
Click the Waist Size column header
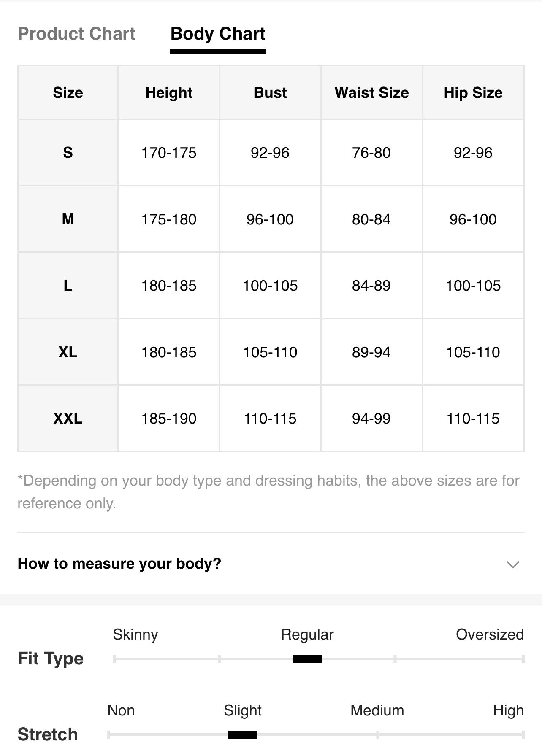coord(371,93)
